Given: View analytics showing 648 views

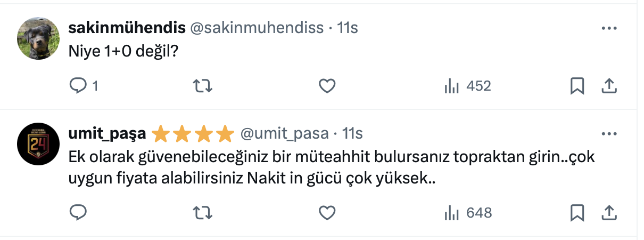Looking at the screenshot, I should (468, 213).
